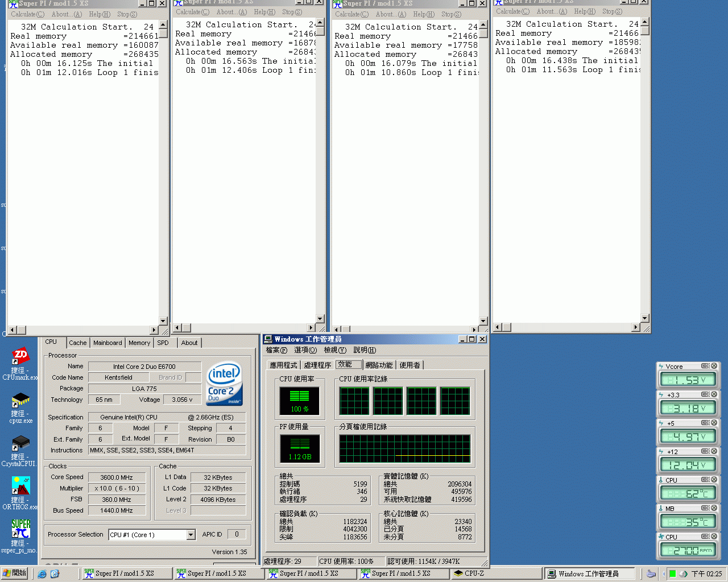Open the 應用程式 tab in Task Manager
Viewport: 728px width, 582px height.
tap(283, 365)
